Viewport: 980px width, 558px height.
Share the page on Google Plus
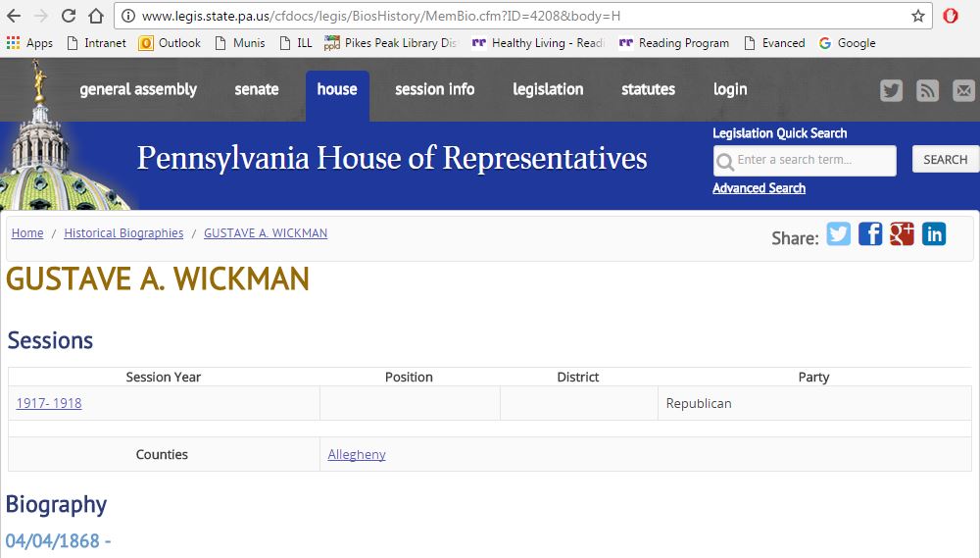pyautogui.click(x=902, y=234)
